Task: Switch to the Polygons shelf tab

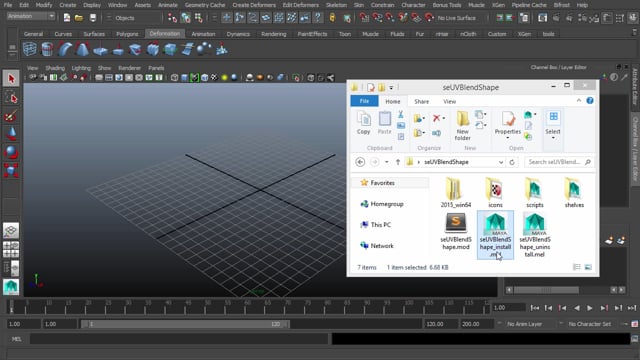Action: coord(127,34)
